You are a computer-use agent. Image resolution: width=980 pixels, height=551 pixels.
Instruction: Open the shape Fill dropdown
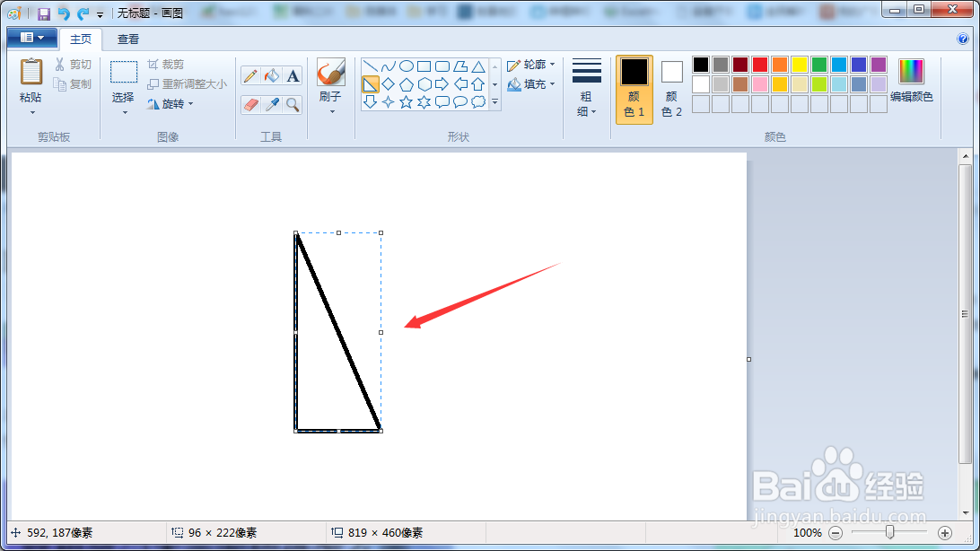pyautogui.click(x=531, y=83)
